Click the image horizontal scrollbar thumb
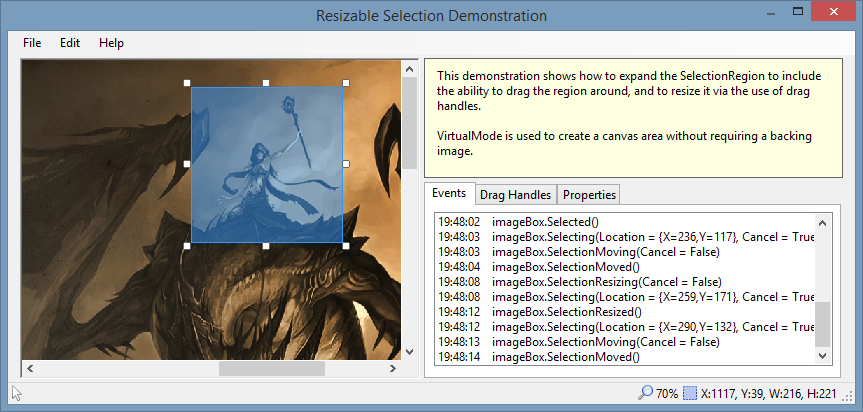The image size is (863, 412). (272, 368)
